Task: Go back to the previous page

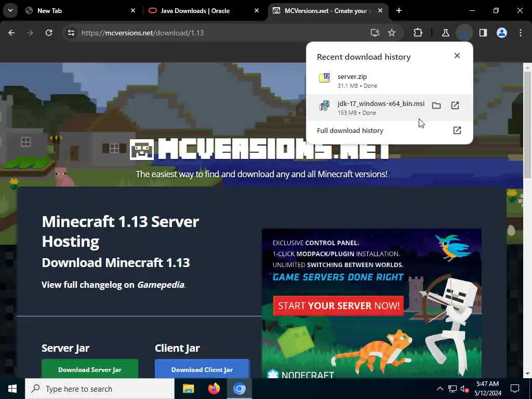Action: [x=11, y=33]
